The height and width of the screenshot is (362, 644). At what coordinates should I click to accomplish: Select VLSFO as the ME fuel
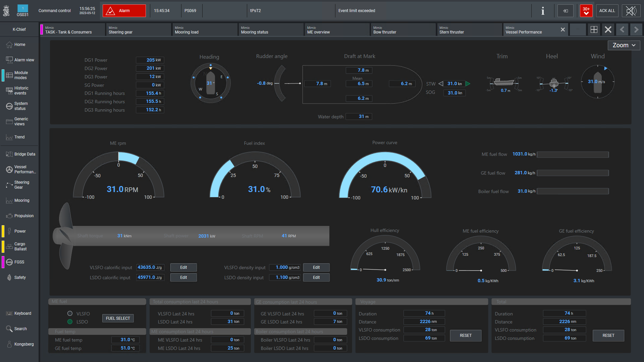(x=70, y=313)
